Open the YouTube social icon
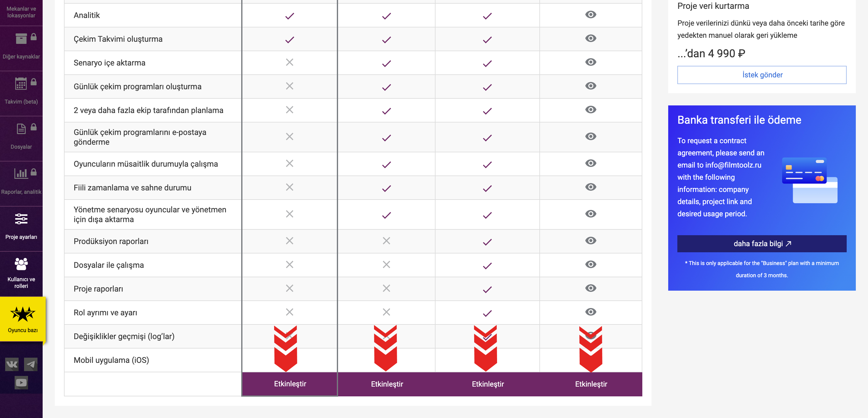This screenshot has height=418, width=868. pyautogui.click(x=21, y=383)
